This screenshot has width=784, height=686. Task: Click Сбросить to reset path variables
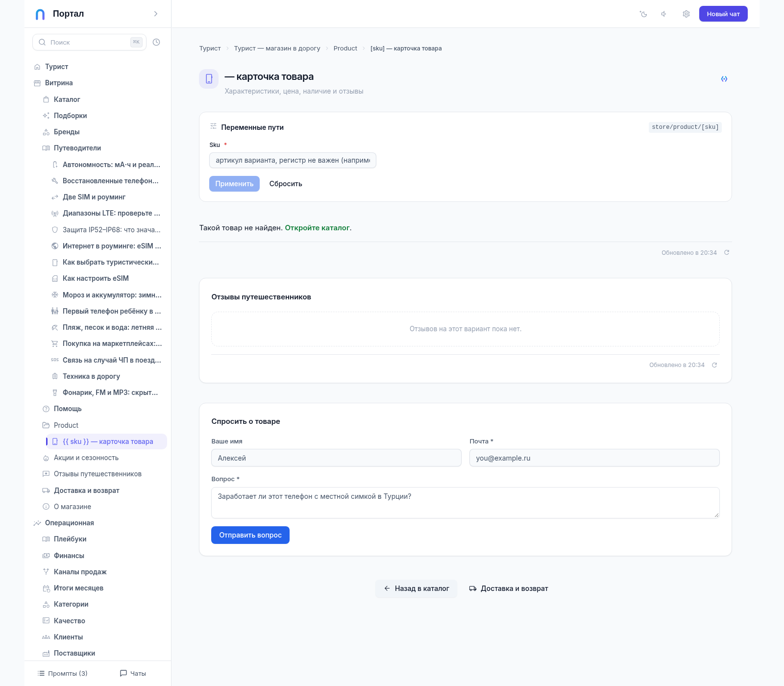click(286, 184)
